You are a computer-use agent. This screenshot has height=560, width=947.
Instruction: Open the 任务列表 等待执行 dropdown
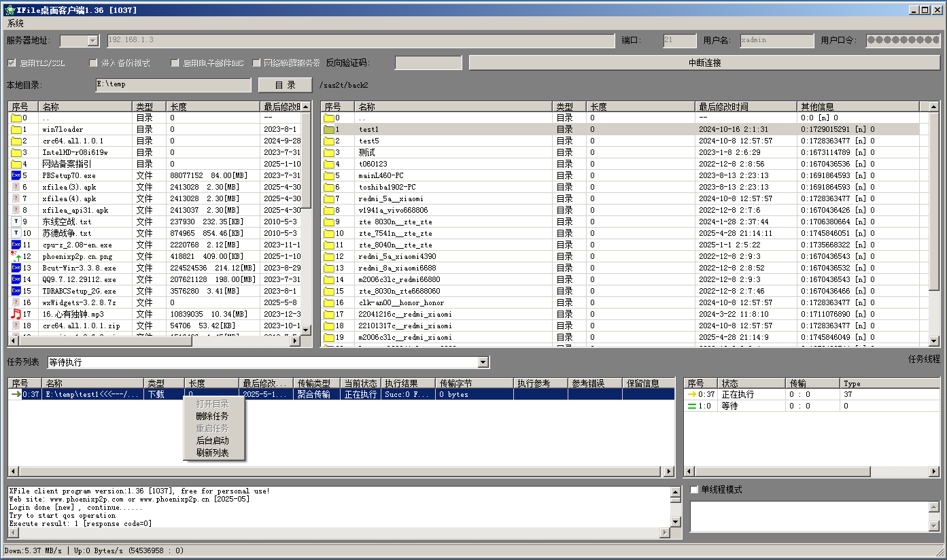(x=483, y=362)
